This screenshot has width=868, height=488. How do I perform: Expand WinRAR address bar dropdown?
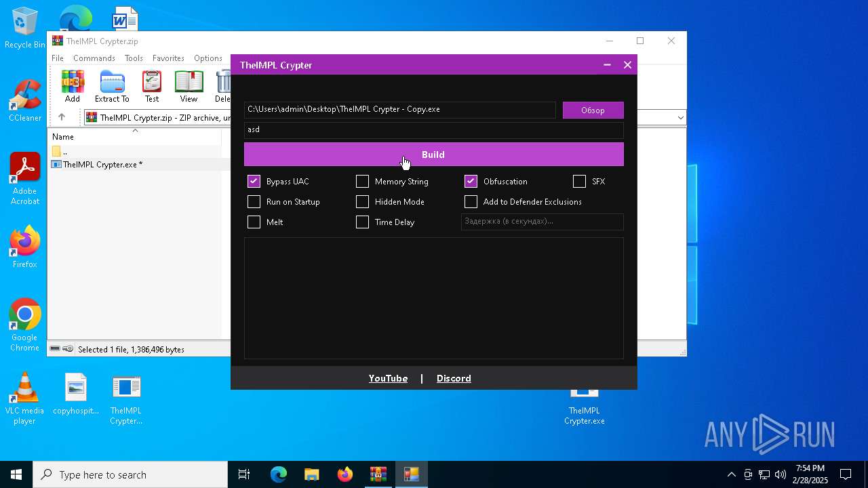[x=680, y=118]
